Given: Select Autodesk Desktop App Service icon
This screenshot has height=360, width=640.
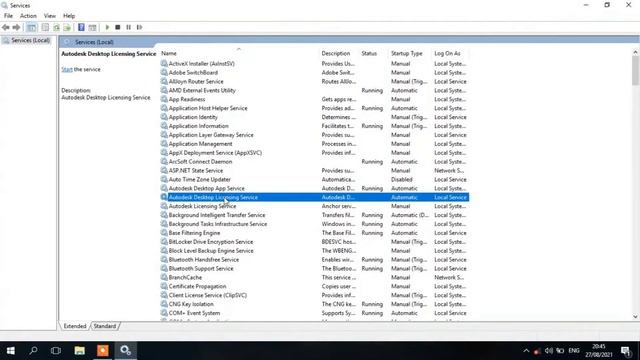Looking at the screenshot, I should coord(164,189).
